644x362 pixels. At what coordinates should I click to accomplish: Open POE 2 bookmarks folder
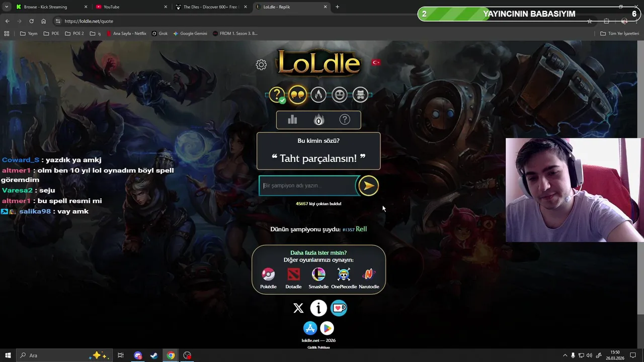click(x=74, y=34)
